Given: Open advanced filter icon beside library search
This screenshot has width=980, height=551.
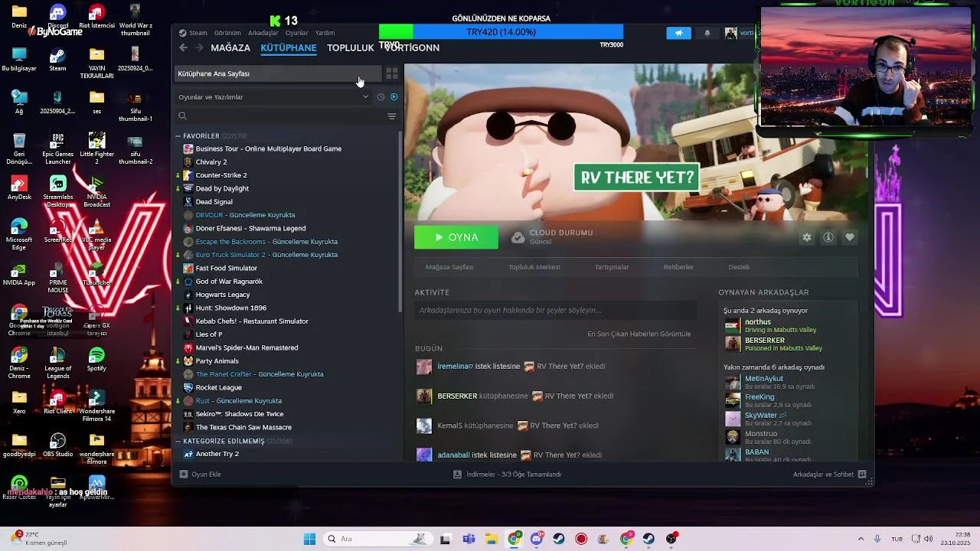Looking at the screenshot, I should [x=392, y=116].
